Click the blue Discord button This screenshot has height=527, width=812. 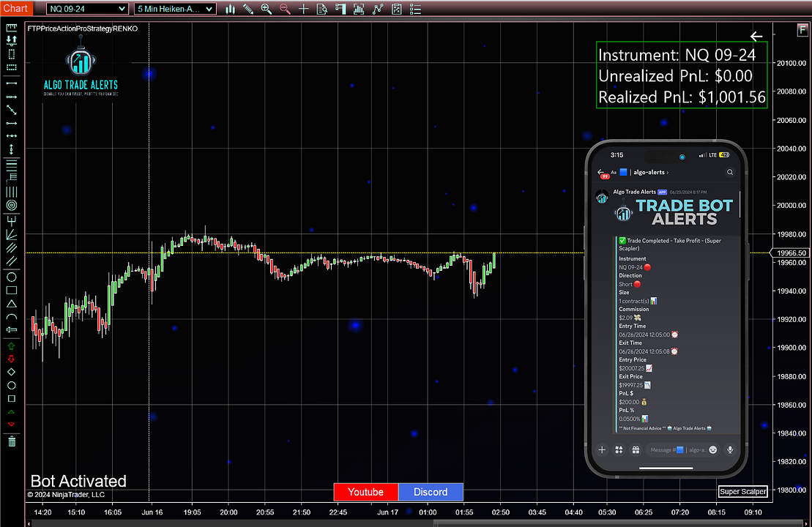tap(431, 492)
